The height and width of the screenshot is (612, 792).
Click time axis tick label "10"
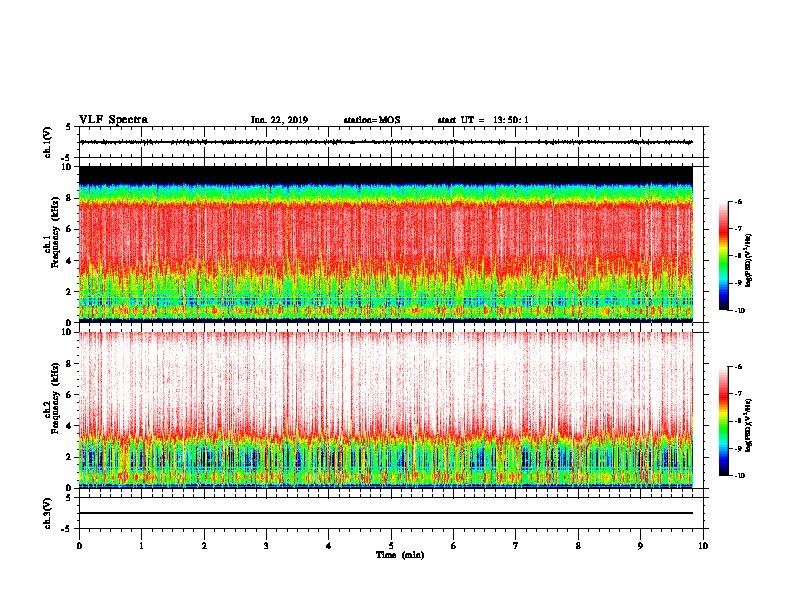click(x=703, y=546)
